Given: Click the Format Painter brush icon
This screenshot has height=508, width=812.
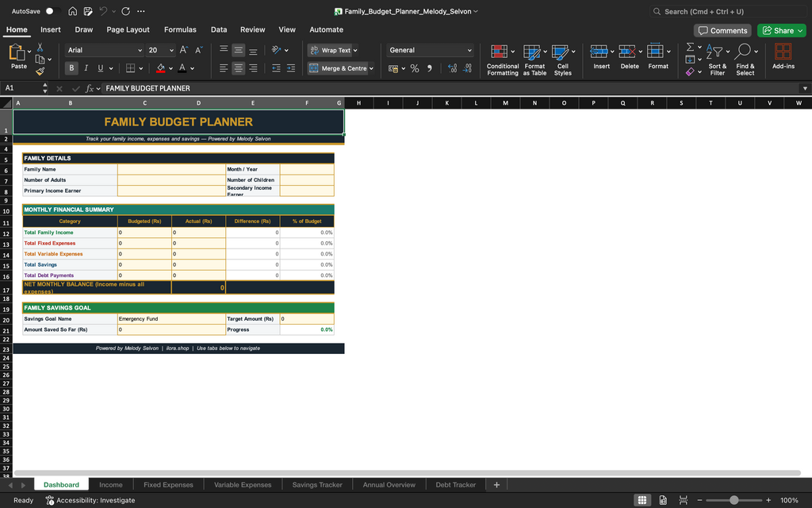Looking at the screenshot, I should pyautogui.click(x=40, y=71).
